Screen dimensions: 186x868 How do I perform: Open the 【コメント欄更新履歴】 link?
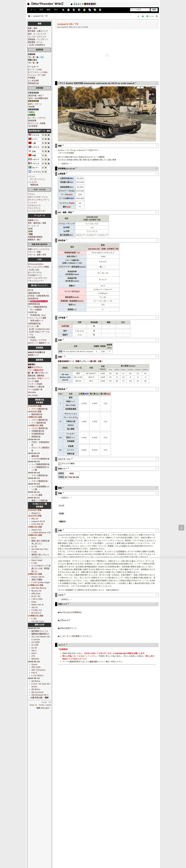point(85,4)
